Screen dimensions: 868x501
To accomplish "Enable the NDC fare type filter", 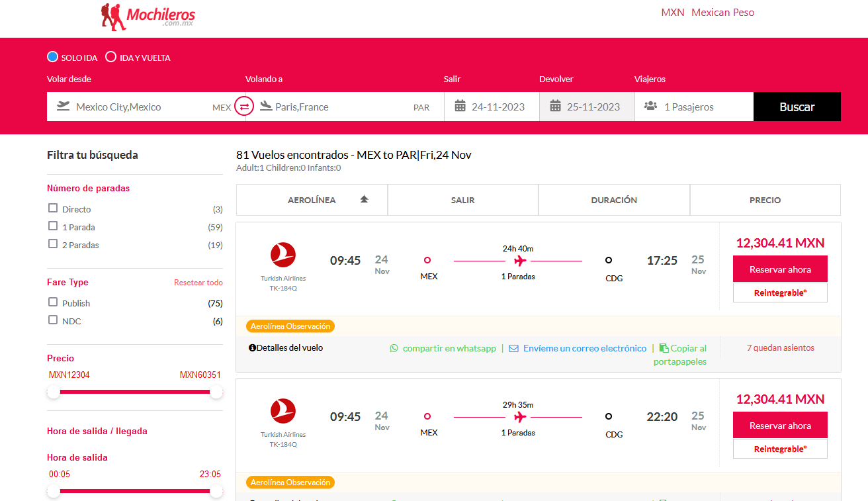I will tap(53, 320).
